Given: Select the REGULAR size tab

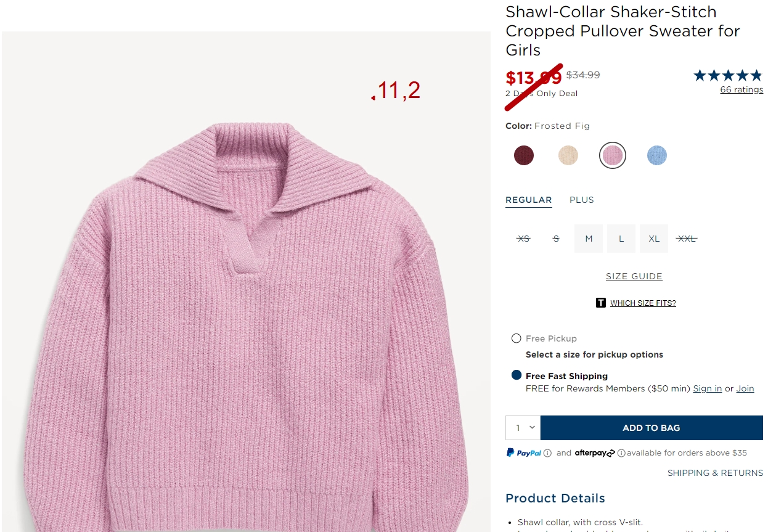Looking at the screenshot, I should click(529, 200).
